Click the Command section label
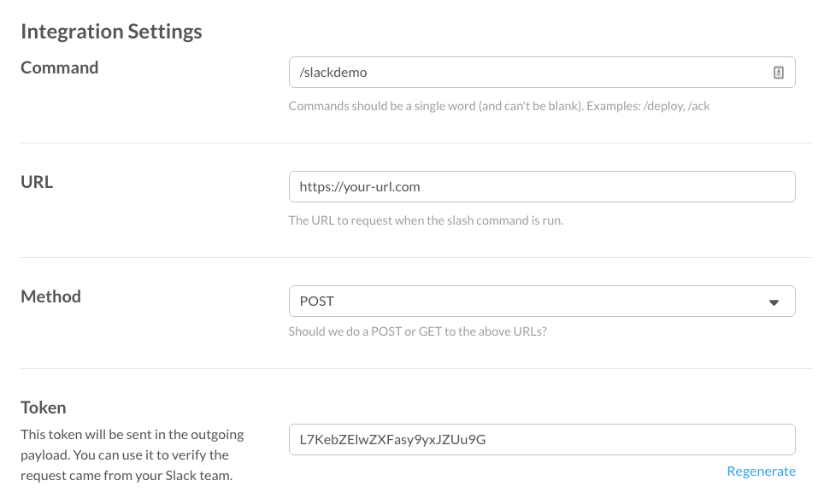 click(x=59, y=67)
